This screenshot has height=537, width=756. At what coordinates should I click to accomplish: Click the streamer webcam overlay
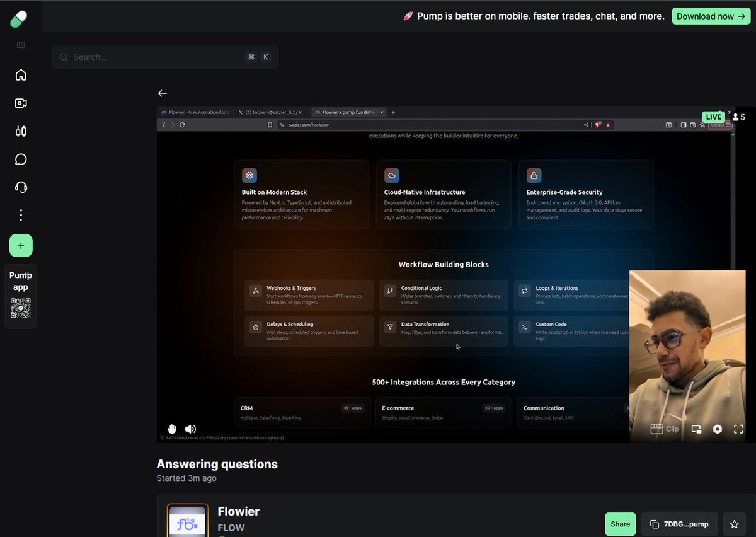pos(687,356)
